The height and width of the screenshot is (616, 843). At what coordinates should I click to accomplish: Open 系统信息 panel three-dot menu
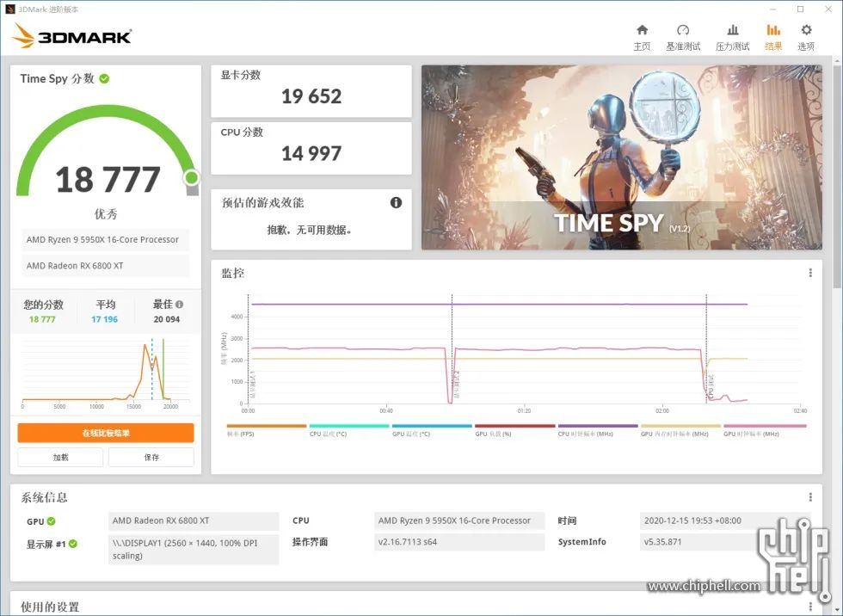(x=810, y=497)
